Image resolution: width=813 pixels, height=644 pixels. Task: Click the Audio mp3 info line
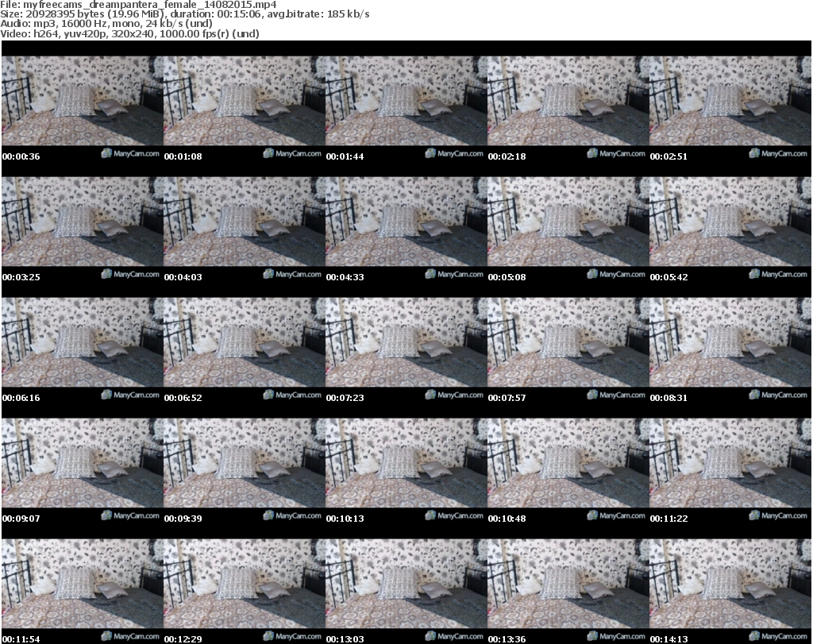point(106,24)
